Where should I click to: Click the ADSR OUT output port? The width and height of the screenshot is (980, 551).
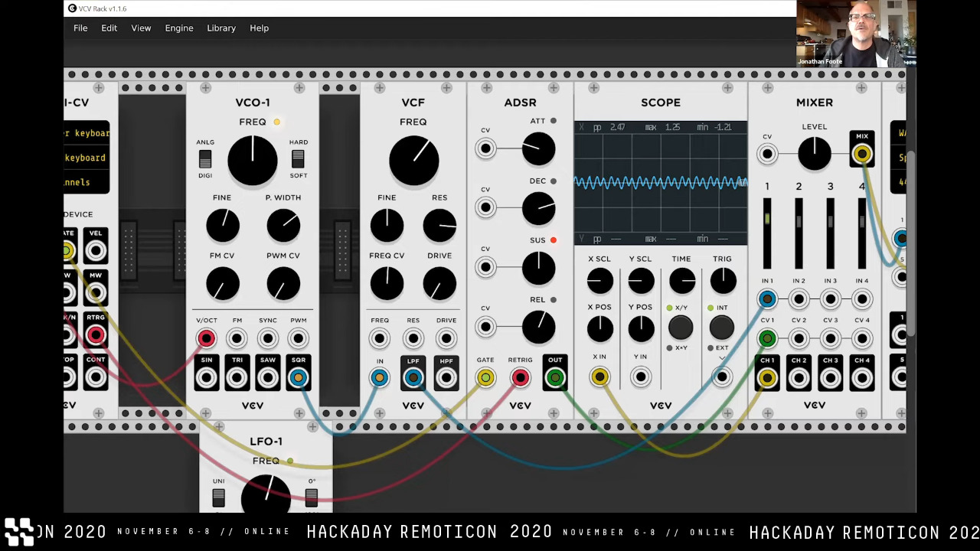555,377
